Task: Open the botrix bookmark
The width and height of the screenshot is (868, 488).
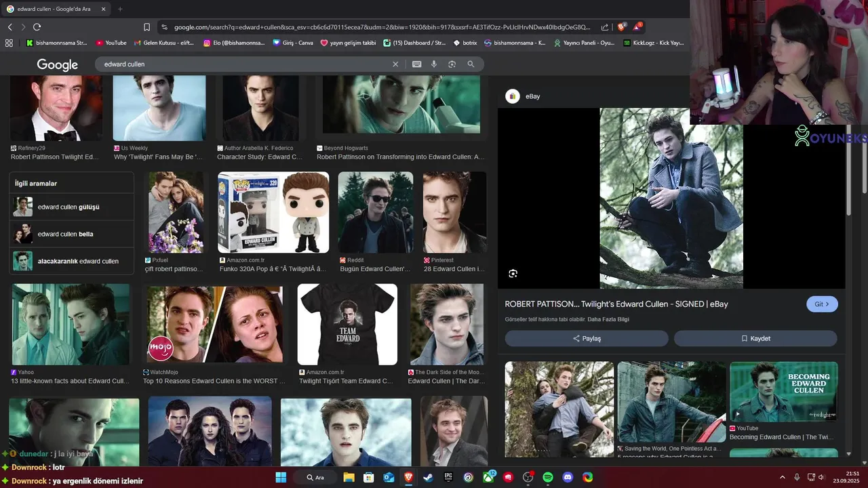Action: tap(465, 43)
